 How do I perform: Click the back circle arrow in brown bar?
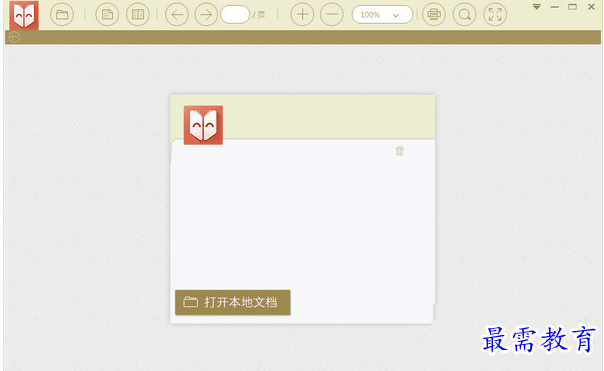pyautogui.click(x=14, y=37)
